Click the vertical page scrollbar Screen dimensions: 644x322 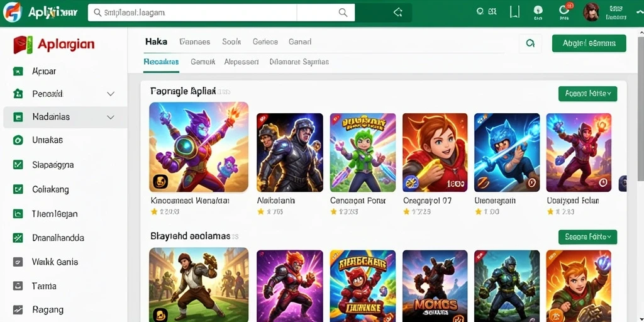(640, 105)
